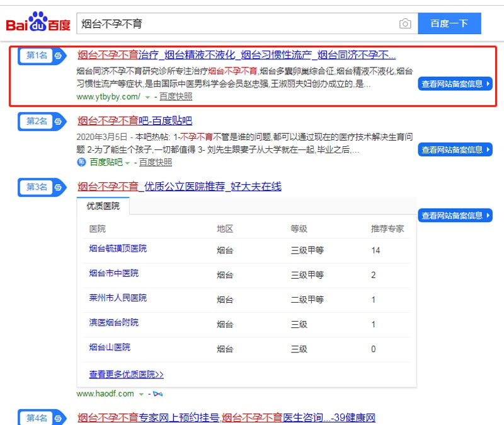Select the 优质医院 tab

[x=103, y=206]
